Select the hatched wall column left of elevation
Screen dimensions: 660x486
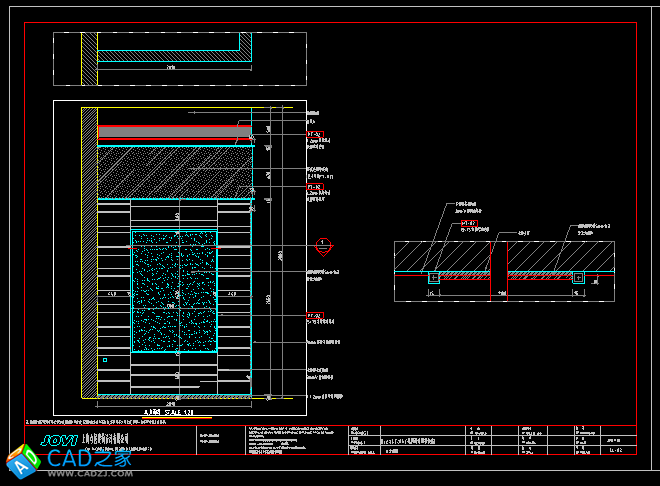pos(89,250)
